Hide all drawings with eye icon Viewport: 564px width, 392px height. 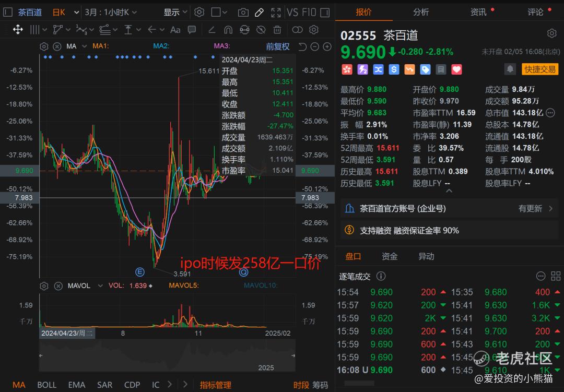tap(261, 29)
